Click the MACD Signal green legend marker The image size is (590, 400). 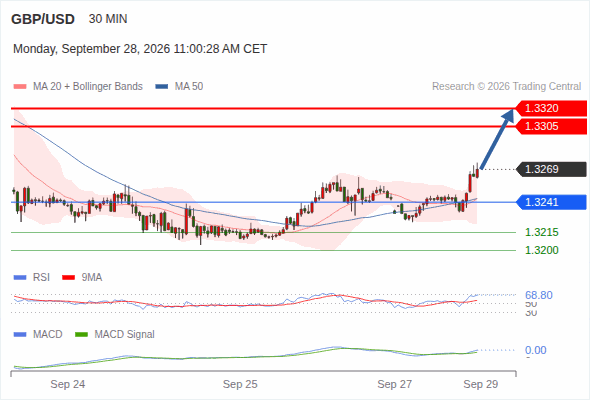tap(81, 335)
